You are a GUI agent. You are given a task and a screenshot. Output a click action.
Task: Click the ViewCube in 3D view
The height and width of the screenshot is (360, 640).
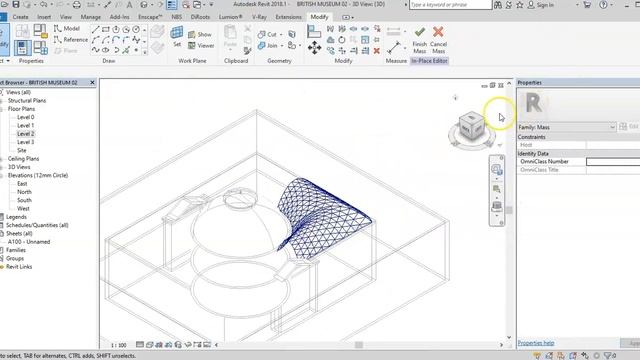pos(471,126)
